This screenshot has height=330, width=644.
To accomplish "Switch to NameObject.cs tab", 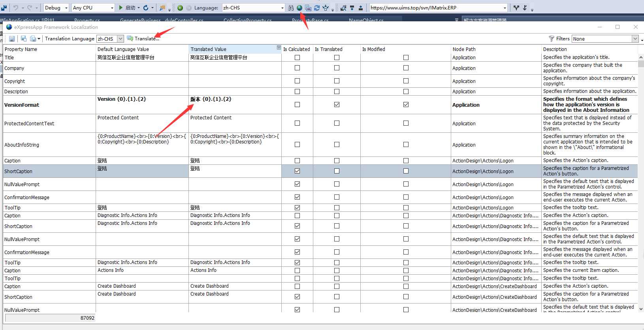I will pyautogui.click(x=366, y=20).
